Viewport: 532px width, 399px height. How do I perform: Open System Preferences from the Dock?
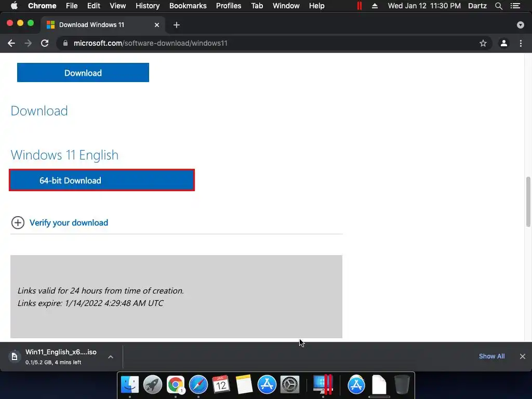tap(290, 384)
